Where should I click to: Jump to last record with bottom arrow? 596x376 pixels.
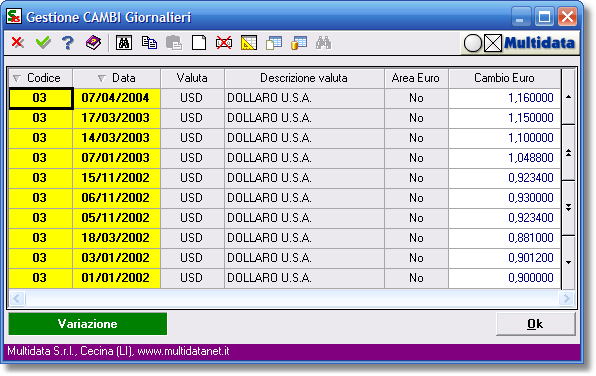[x=568, y=262]
